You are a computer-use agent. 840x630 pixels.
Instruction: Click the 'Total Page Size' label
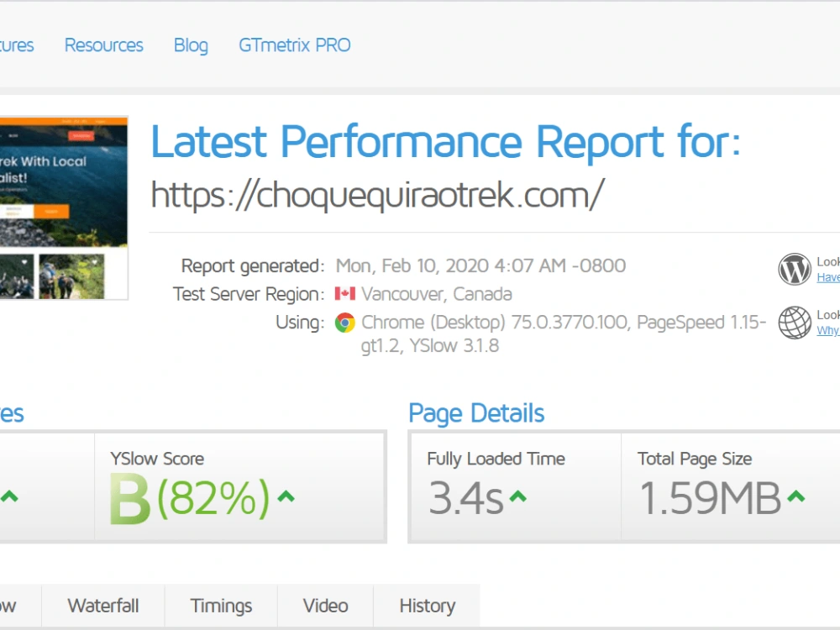tap(695, 459)
